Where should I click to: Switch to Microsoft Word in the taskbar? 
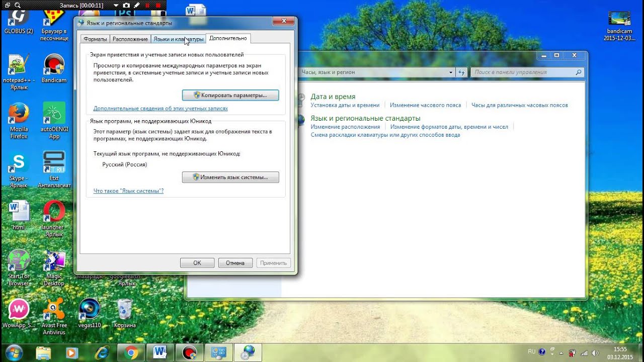(x=160, y=353)
